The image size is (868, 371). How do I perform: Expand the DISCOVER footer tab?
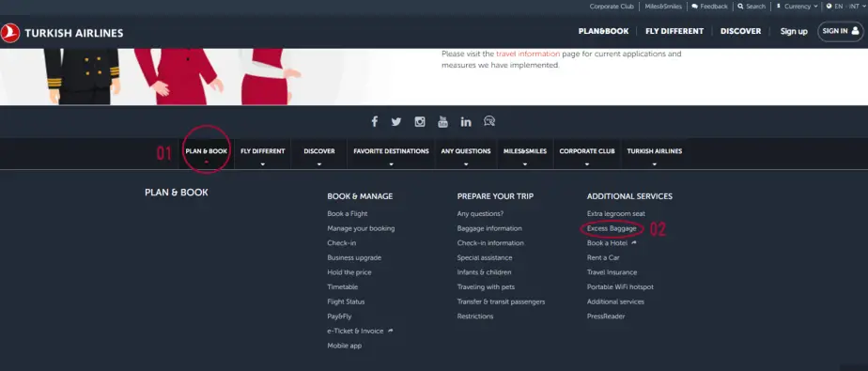318,154
